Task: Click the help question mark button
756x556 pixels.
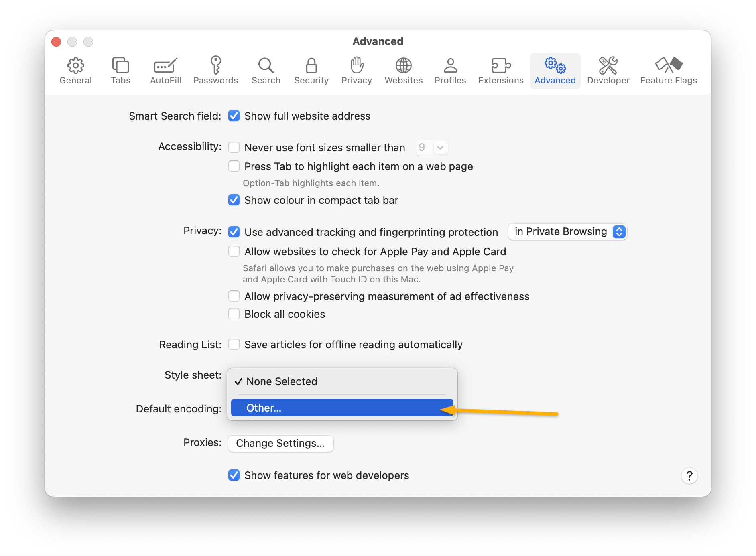Action: (x=689, y=476)
